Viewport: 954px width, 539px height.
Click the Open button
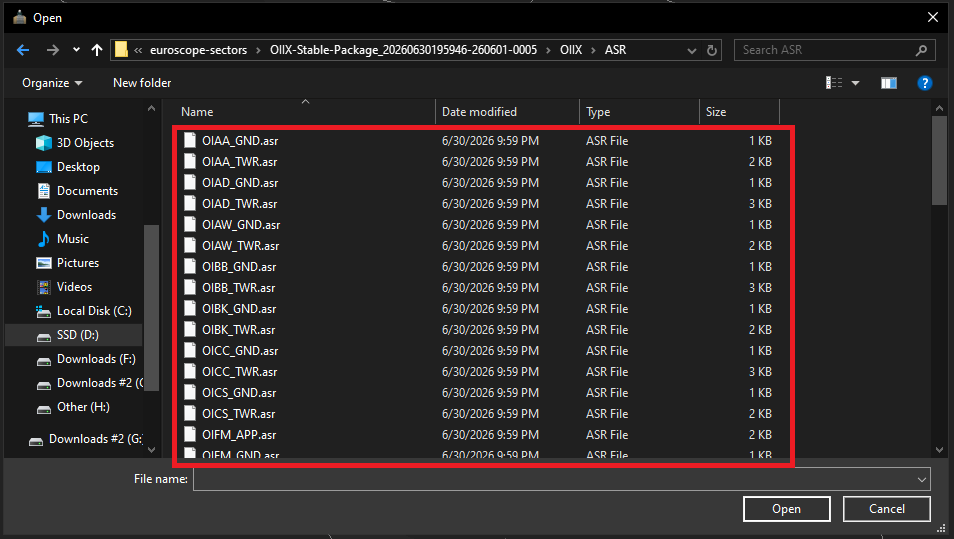(786, 509)
